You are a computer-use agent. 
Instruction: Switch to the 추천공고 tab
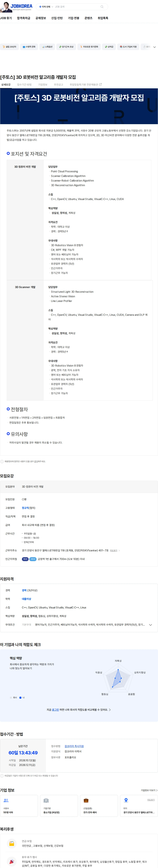click(58, 85)
